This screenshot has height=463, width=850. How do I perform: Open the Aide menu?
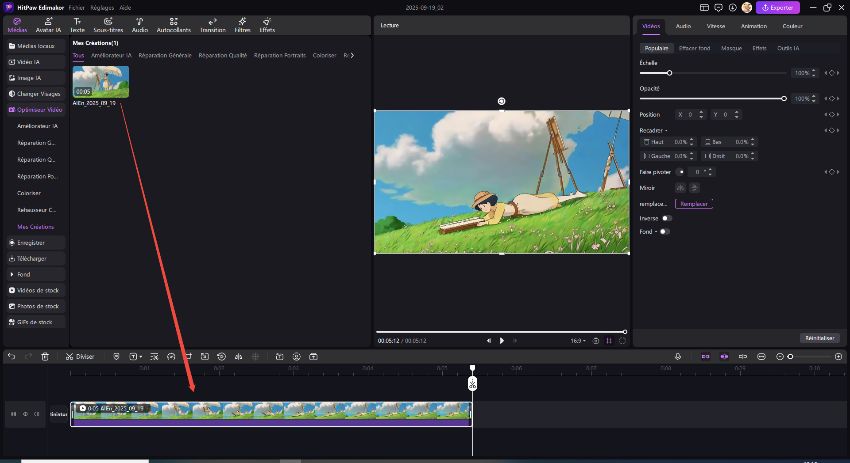click(125, 8)
